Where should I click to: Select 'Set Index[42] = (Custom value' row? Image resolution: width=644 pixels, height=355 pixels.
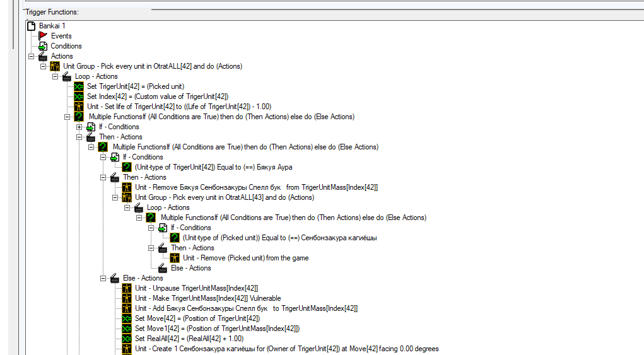coord(158,96)
